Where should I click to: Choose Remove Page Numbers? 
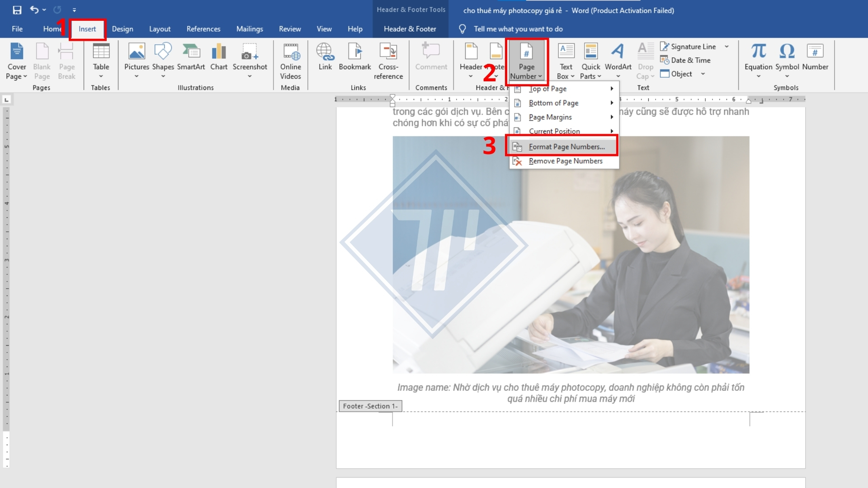pyautogui.click(x=566, y=161)
